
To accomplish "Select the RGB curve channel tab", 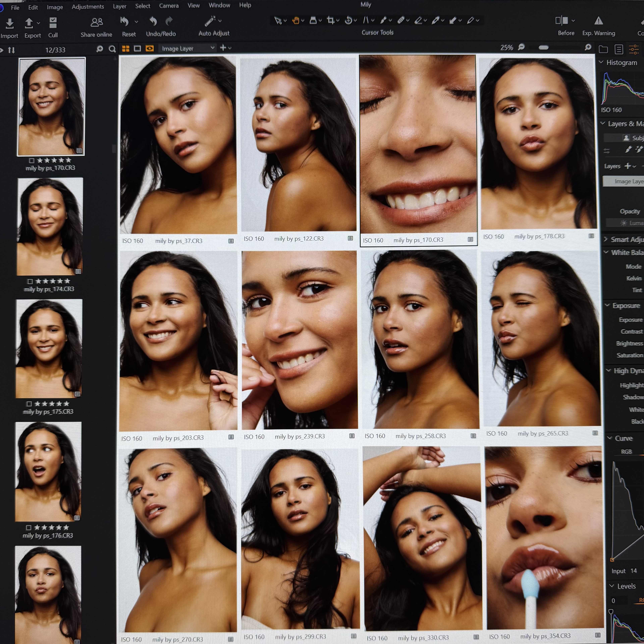I will pyautogui.click(x=626, y=452).
